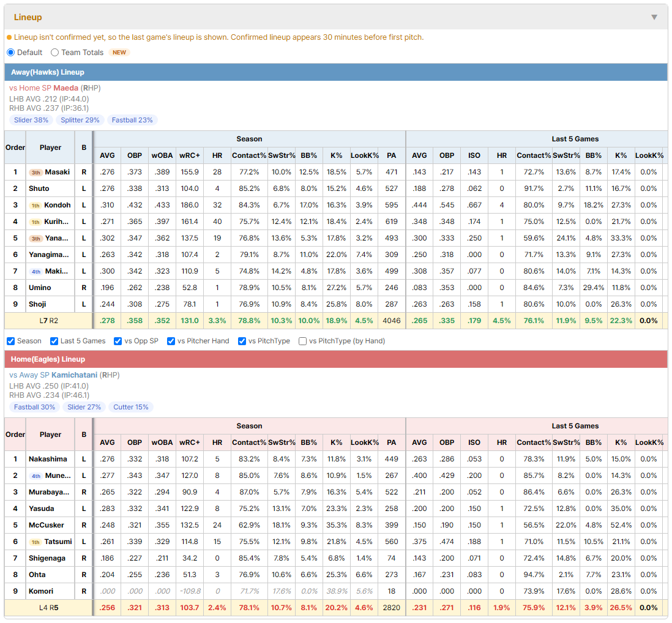672x623 pixels.
Task: Uncheck the vs PitchType checkbox
Action: click(x=242, y=341)
